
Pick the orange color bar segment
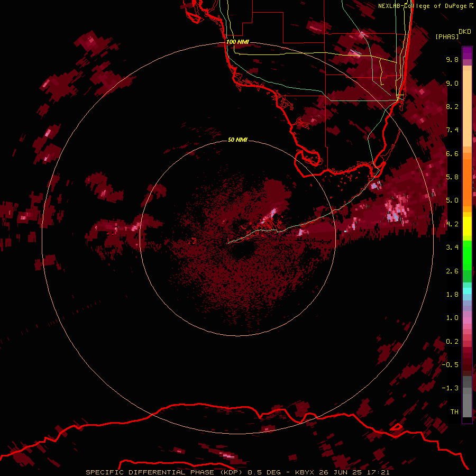[467, 182]
